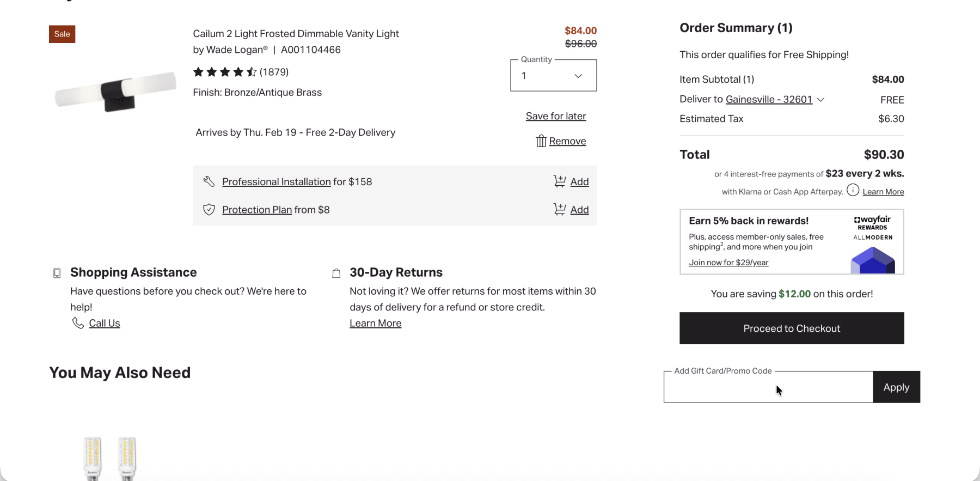Open the Quantity dropdown
Screen dimensions: 980x481
click(x=553, y=76)
